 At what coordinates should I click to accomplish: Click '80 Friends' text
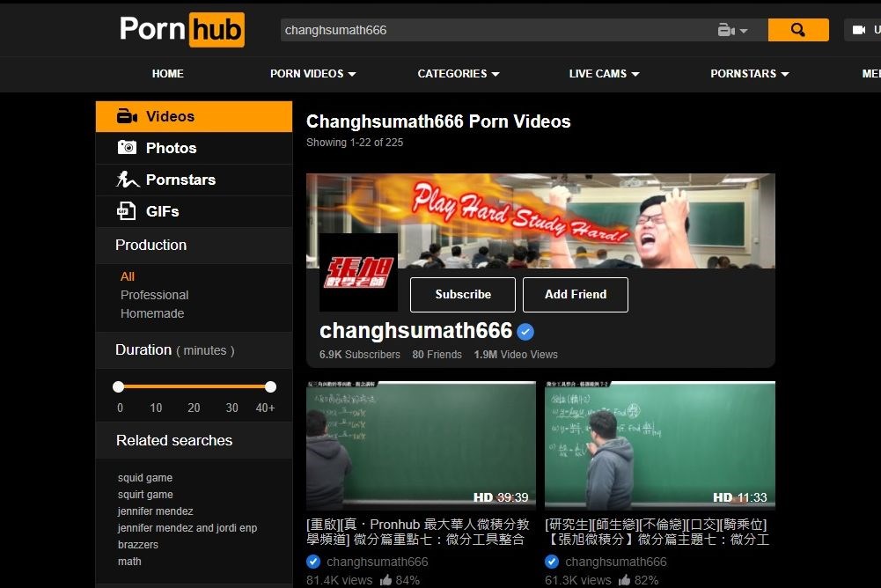(437, 355)
